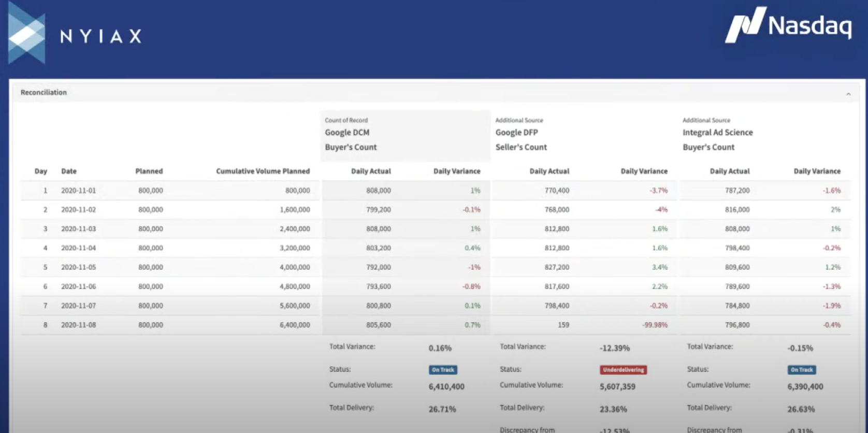Click the Integral Ad Science On Track badge
Viewport: 868px width, 433px height.
802,370
